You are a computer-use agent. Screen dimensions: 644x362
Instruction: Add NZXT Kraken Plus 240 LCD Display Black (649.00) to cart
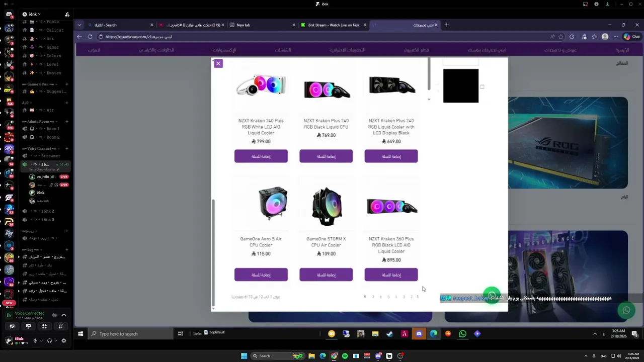[391, 156]
